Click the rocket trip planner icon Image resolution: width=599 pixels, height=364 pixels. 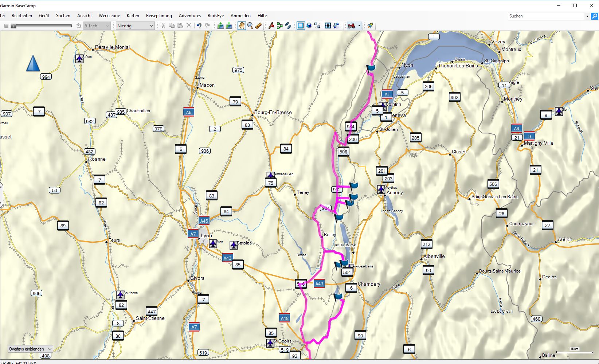[x=370, y=26]
